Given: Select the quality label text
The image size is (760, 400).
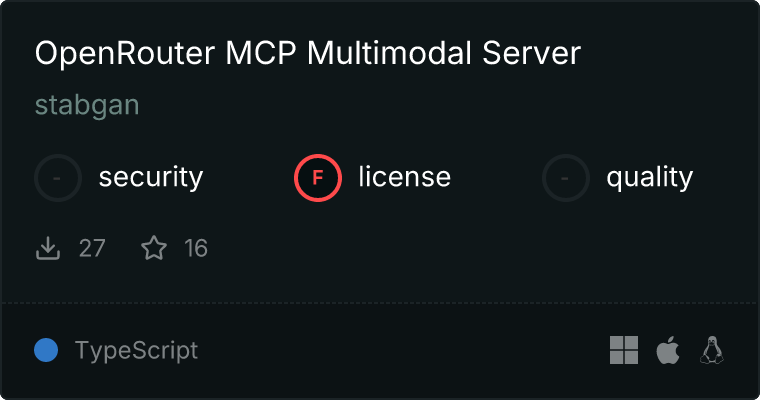Looking at the screenshot, I should click(649, 178).
